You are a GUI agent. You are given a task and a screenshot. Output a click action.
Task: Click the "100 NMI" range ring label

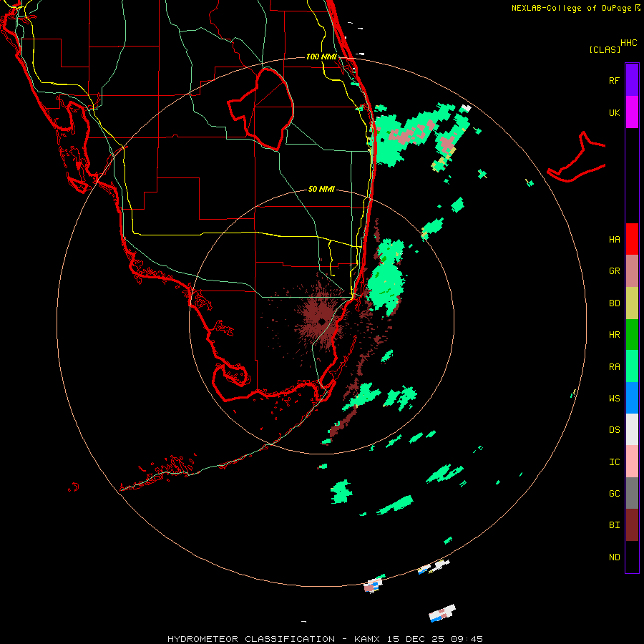click(321, 57)
